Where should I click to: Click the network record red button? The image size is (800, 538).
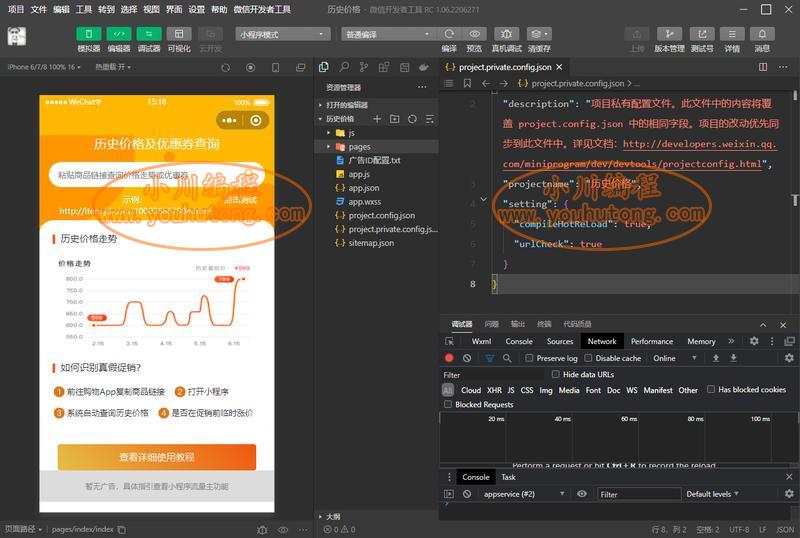[x=449, y=358]
